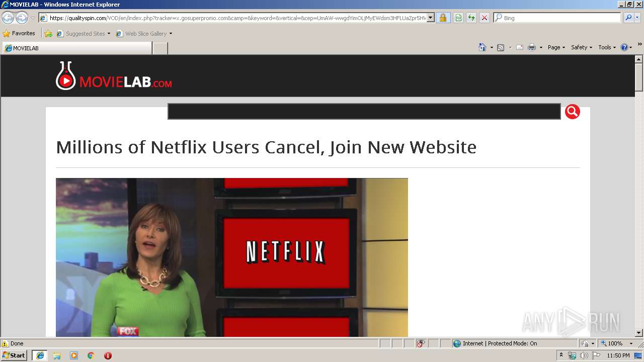Click the Add to Favorites Bar icon
Viewport: 644px width, 362px height.
(48, 34)
